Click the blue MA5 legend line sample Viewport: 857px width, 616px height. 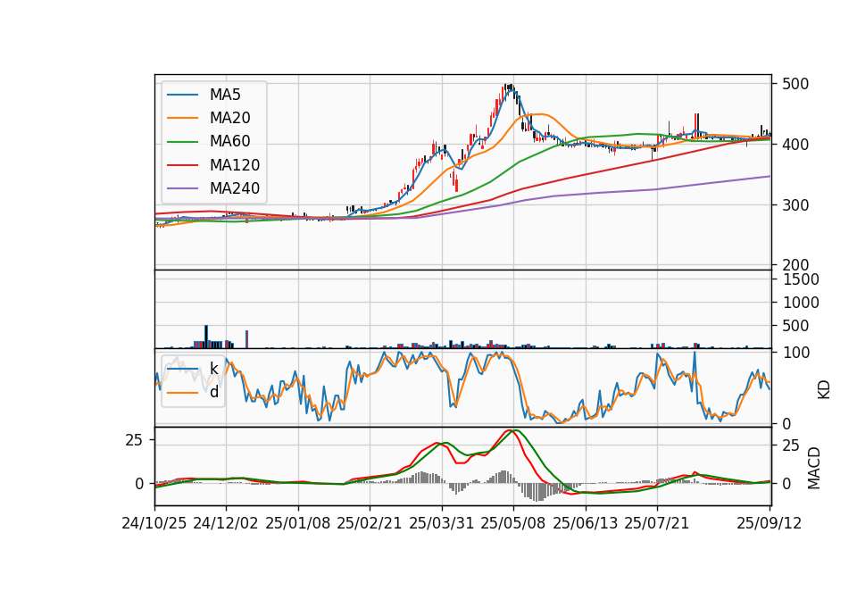pos(182,95)
